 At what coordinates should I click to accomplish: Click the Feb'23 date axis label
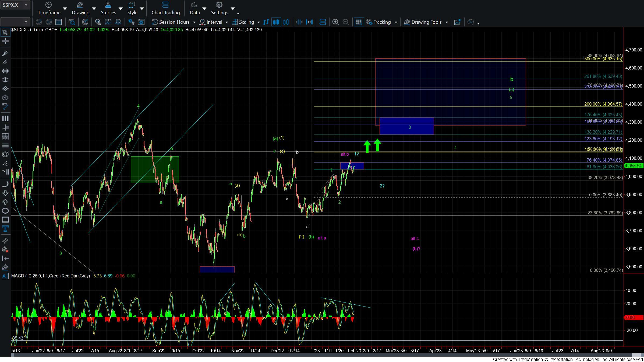[354, 351]
